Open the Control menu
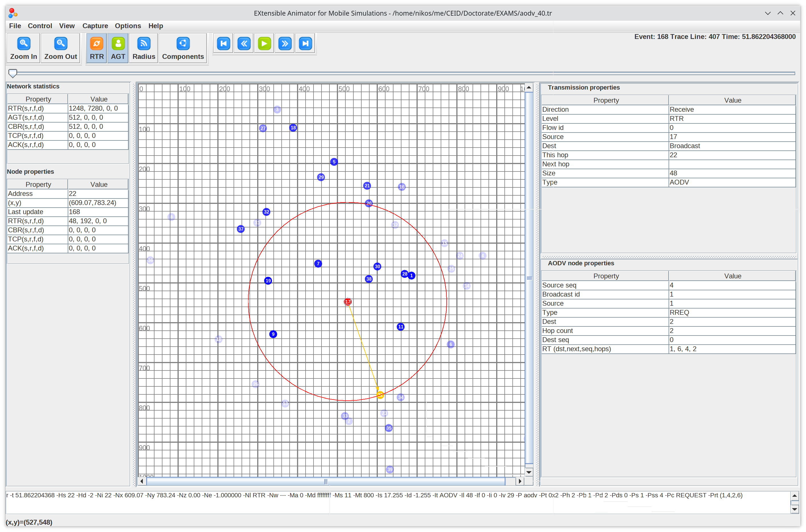This screenshot has width=806, height=532. click(x=40, y=26)
